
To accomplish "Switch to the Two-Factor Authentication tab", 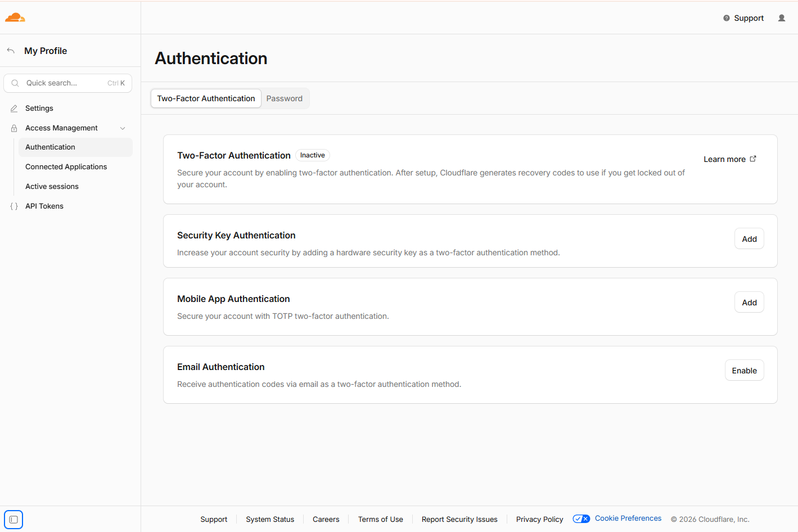I will [206, 98].
